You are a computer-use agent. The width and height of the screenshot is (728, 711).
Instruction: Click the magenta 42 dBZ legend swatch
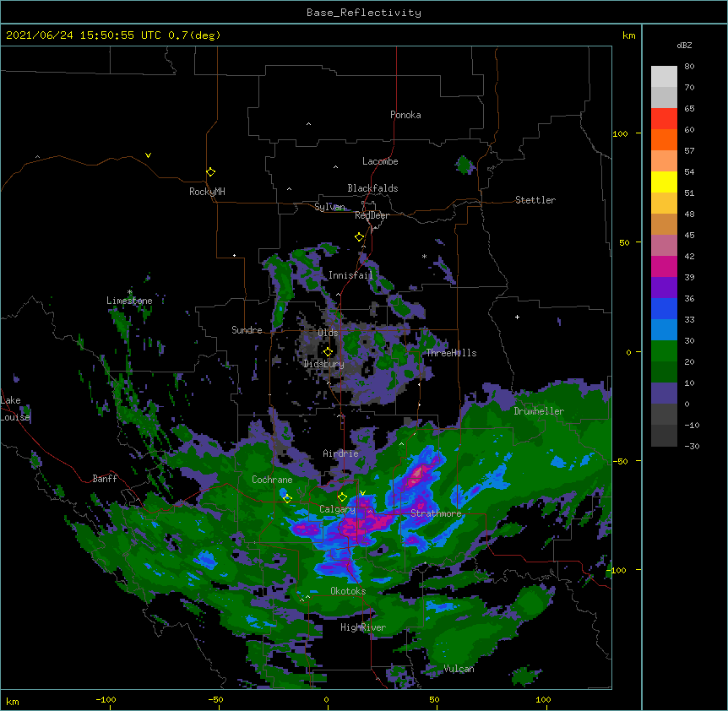click(x=664, y=266)
